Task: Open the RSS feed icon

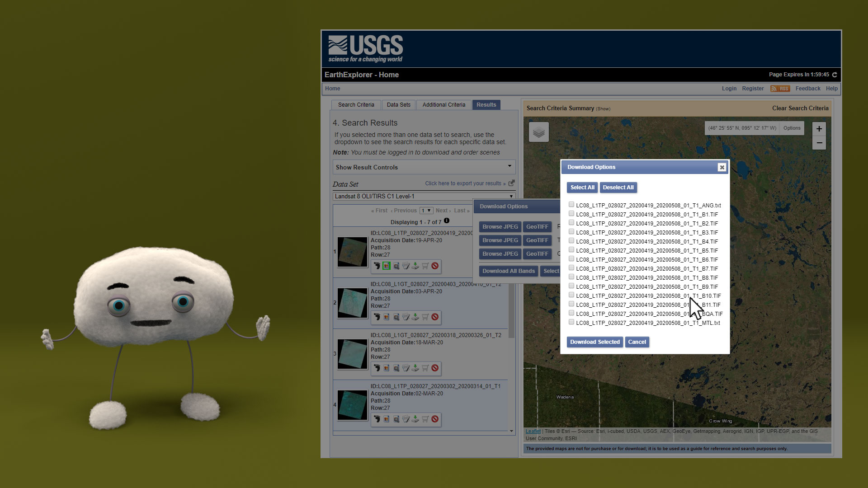Action: (x=780, y=89)
